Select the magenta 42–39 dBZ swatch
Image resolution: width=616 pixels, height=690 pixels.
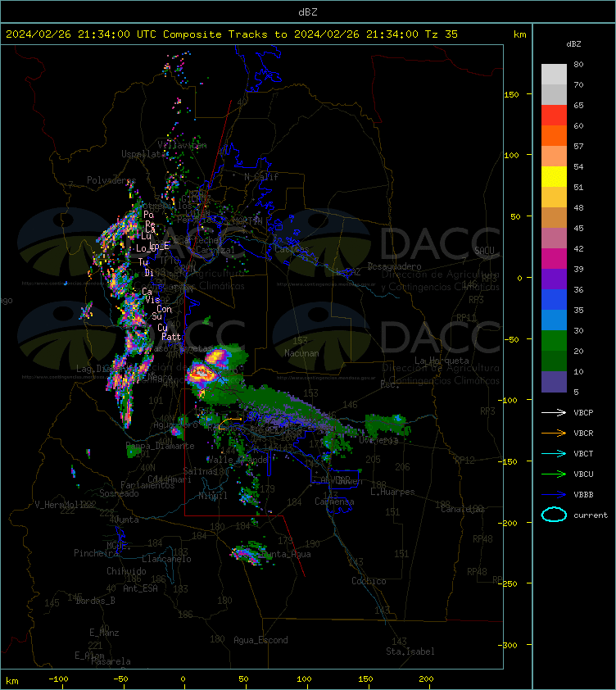point(554,258)
